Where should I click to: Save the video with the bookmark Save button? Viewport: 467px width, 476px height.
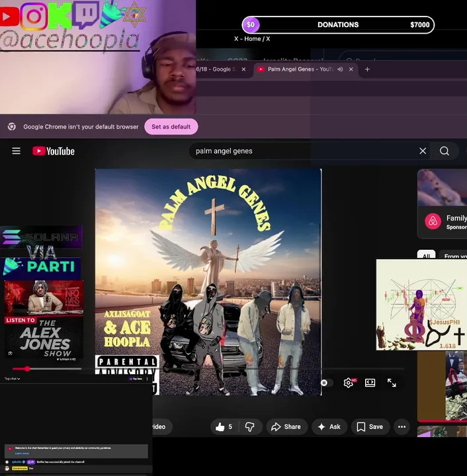tap(370, 427)
